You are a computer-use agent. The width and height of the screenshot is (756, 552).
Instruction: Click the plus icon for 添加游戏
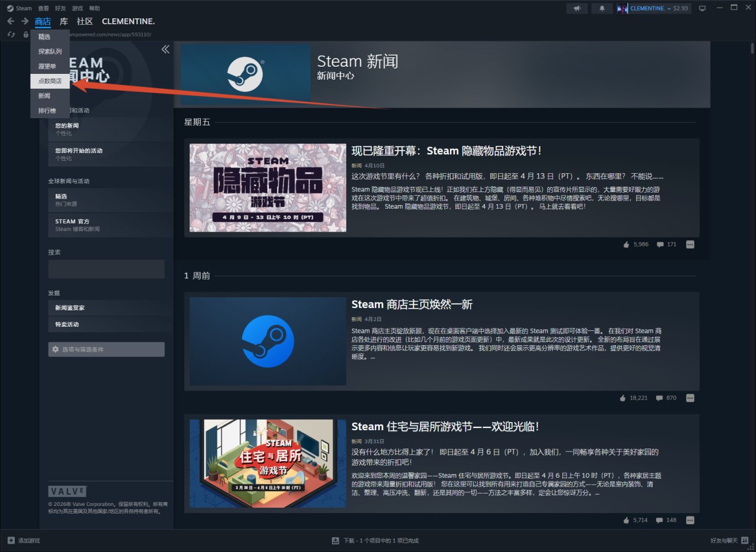tap(11, 540)
